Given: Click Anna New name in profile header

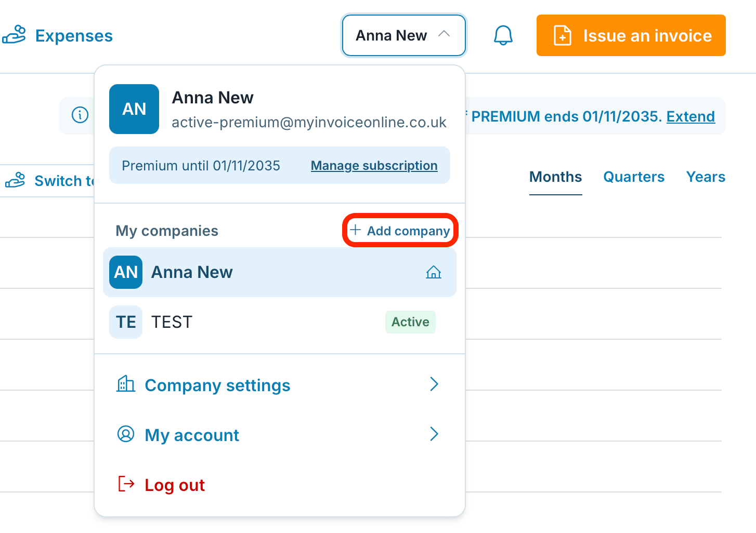Looking at the screenshot, I should coord(213,98).
